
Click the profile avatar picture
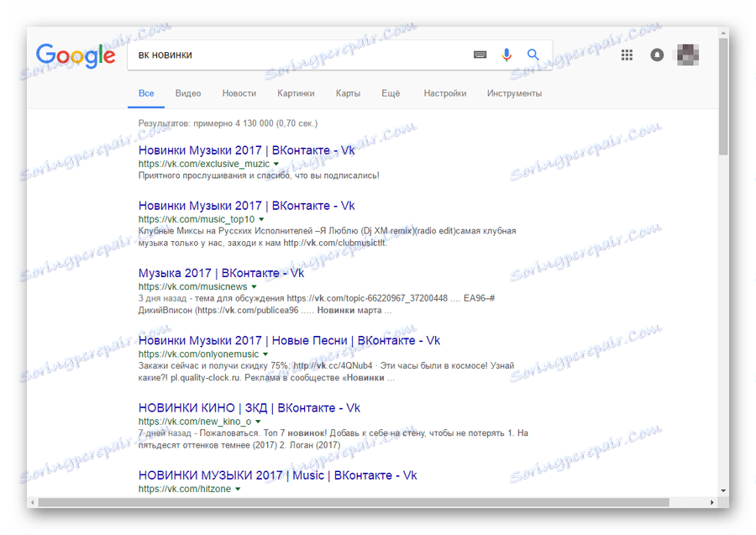click(688, 54)
